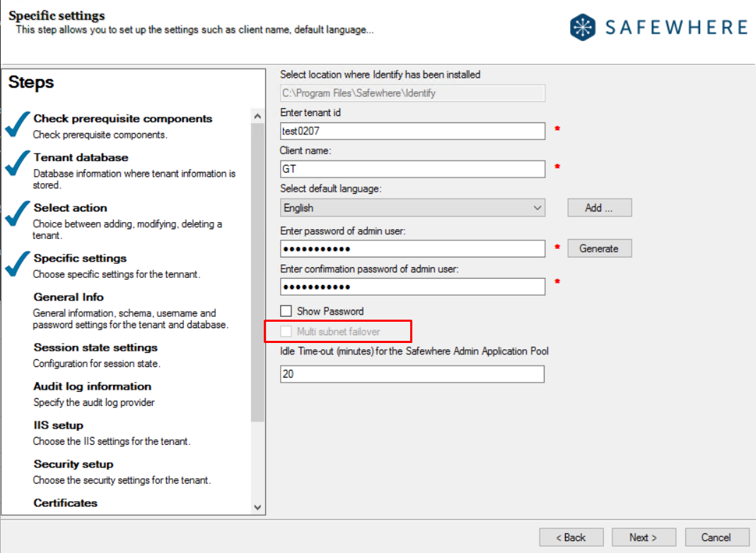Click the 'Specify the audit log provider' text

tap(94, 402)
